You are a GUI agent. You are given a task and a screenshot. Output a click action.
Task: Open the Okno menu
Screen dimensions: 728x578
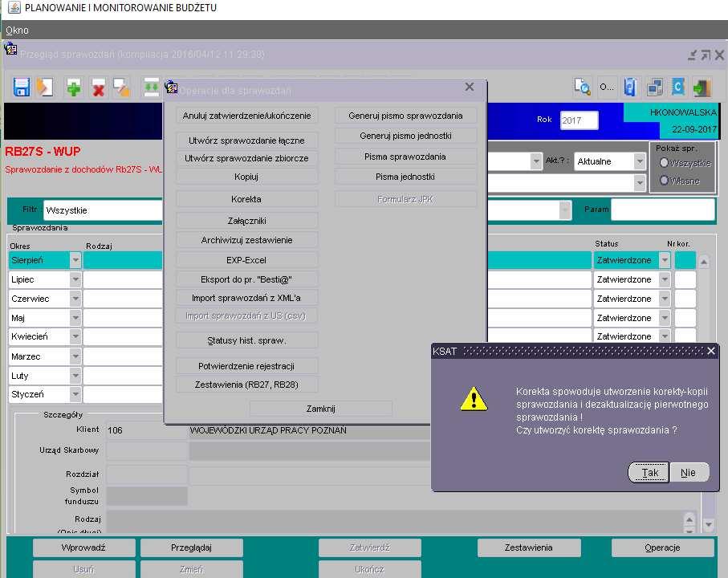(17, 31)
